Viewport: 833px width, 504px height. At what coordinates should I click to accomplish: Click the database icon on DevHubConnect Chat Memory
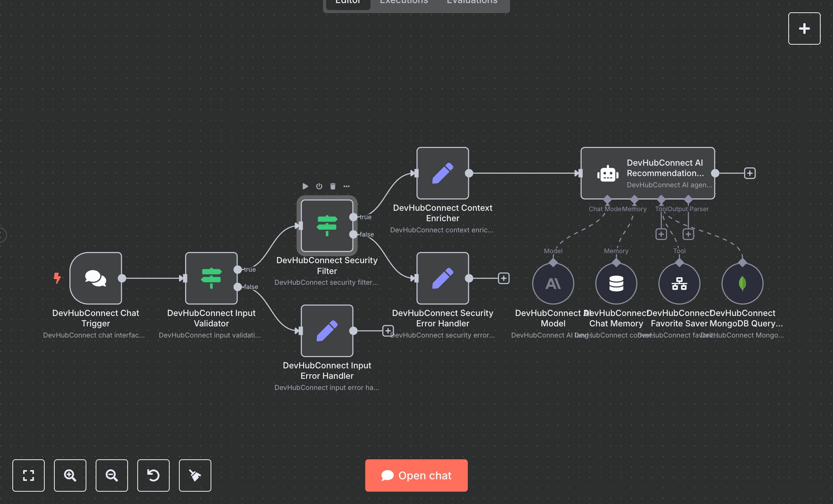click(616, 283)
